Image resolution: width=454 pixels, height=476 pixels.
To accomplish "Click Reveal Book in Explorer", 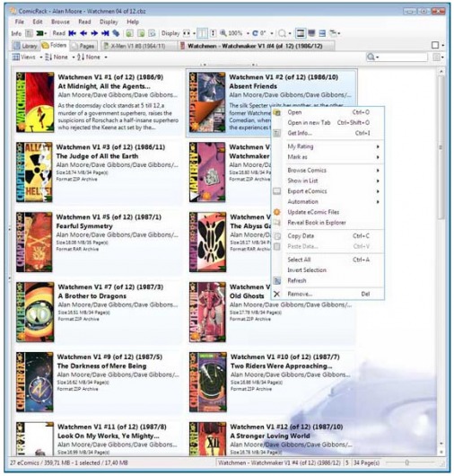I will (328, 223).
